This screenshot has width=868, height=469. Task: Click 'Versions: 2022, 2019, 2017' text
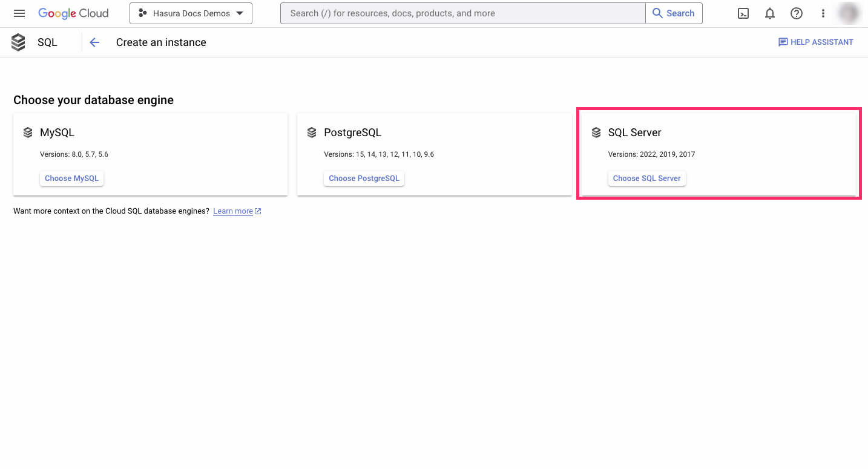[651, 154]
